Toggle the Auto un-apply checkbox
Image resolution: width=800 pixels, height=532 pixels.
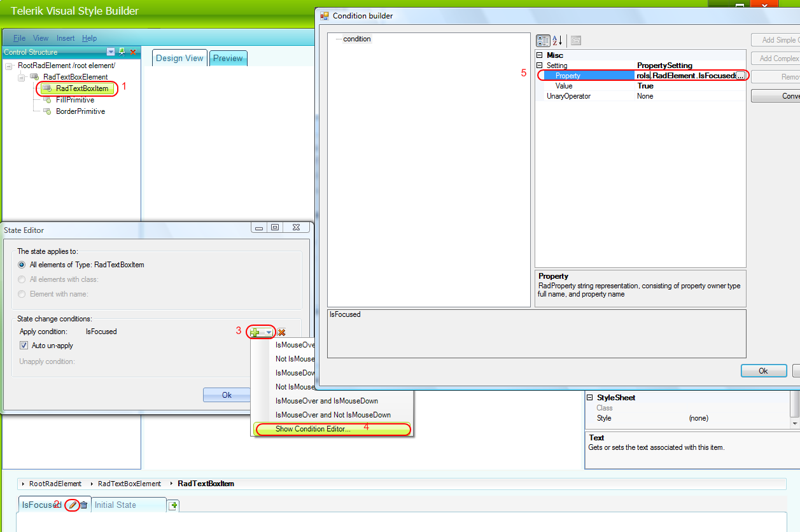(x=24, y=346)
